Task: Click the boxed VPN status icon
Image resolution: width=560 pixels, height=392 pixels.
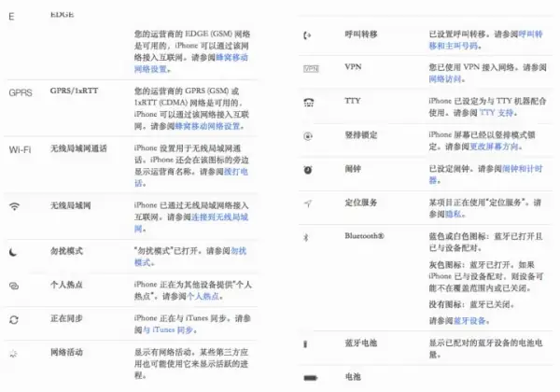Action: (x=311, y=69)
